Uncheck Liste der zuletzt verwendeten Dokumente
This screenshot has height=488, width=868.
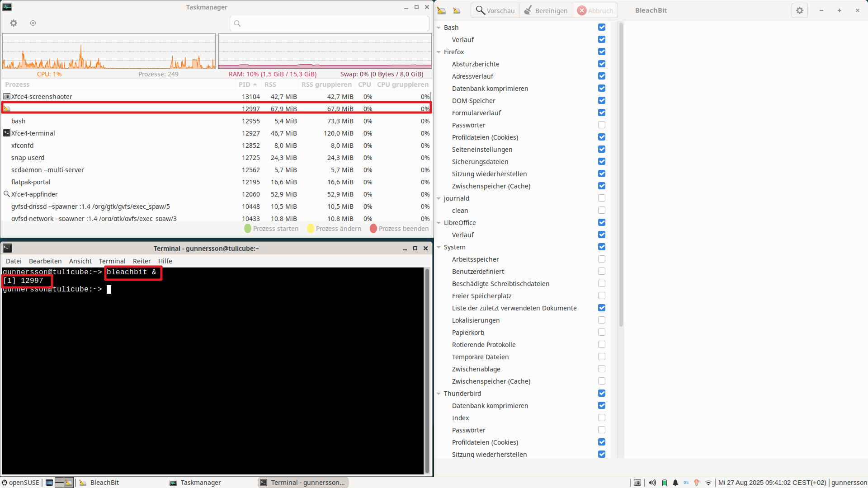coord(602,308)
